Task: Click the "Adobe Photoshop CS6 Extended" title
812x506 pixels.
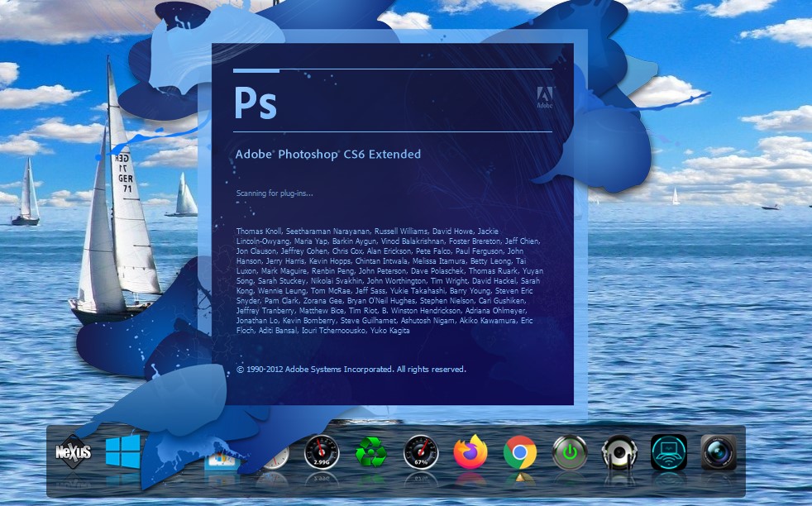Action: (x=327, y=154)
